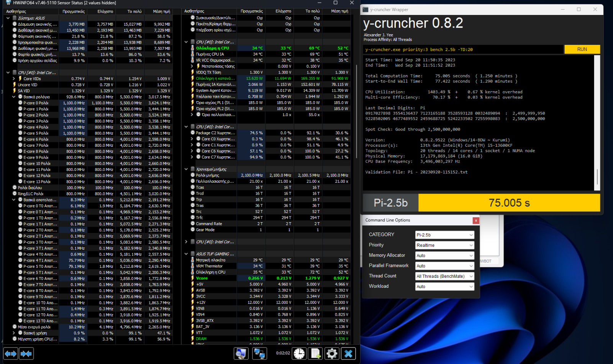Click the lightning icon beside Vcore
This screenshot has height=364, width=613.
coord(193,278)
